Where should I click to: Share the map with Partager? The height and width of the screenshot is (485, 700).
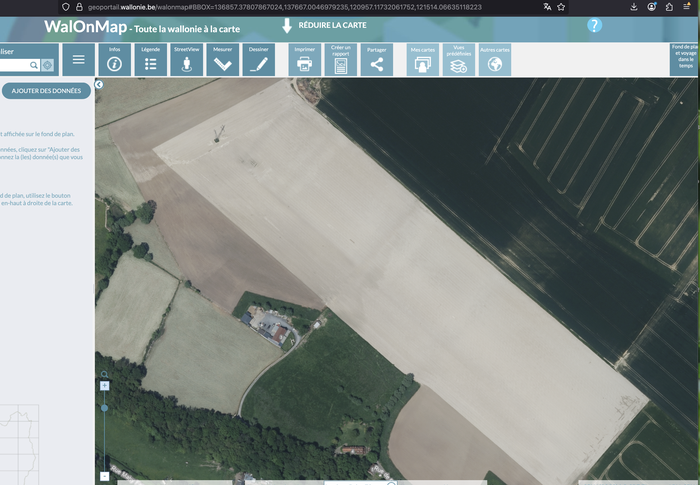coord(377,60)
